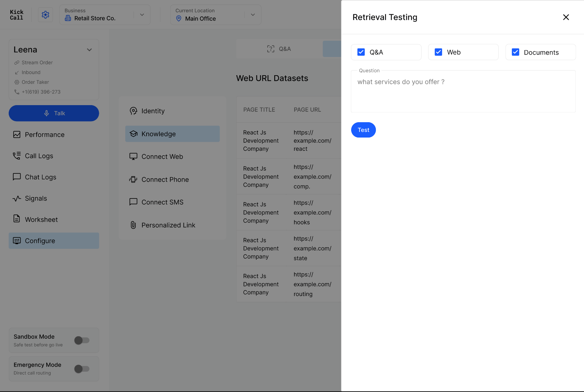This screenshot has width=584, height=392.
Task: Click the Connect SMS message icon
Action: point(133,202)
